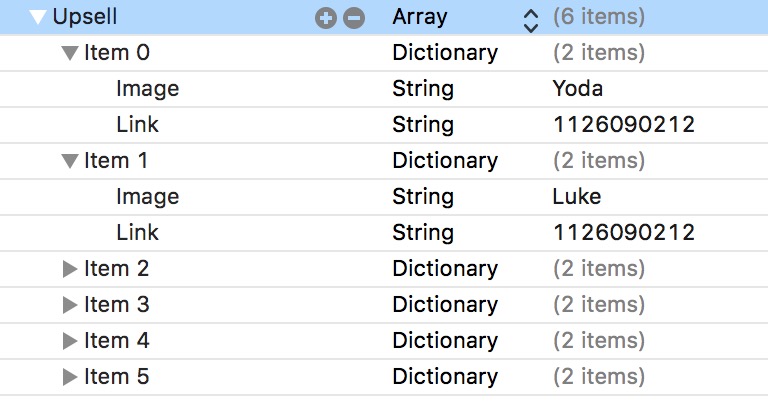Image resolution: width=768 pixels, height=402 pixels.
Task: Click String type of Item 0 Image
Action: click(422, 89)
